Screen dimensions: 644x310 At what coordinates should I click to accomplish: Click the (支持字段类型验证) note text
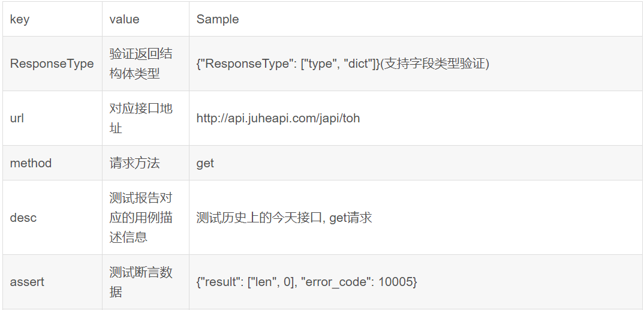tap(435, 64)
